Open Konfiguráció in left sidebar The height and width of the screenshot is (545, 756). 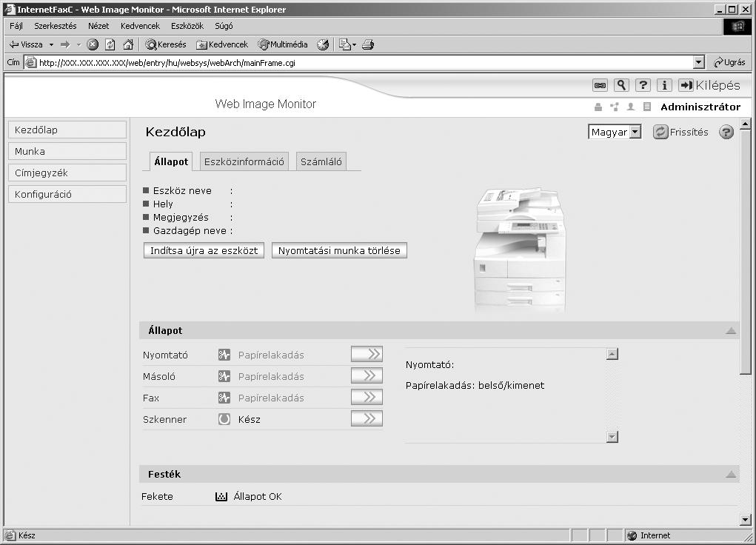coord(67,194)
